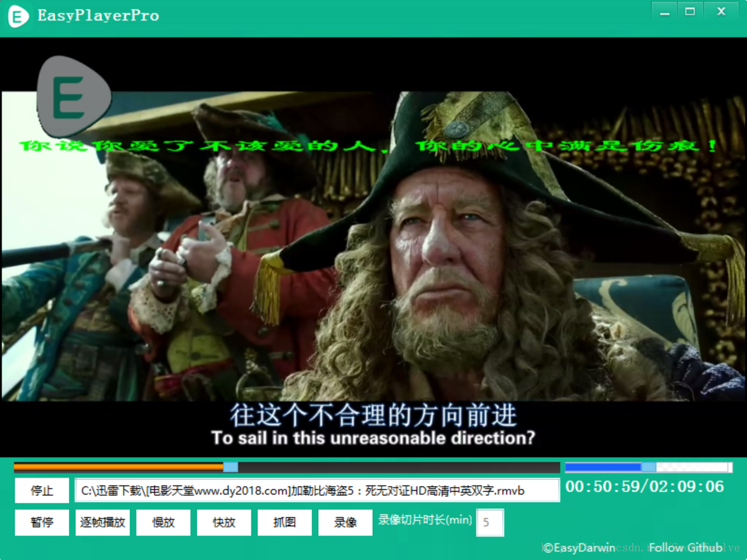The height and width of the screenshot is (560, 747).
Task: Click the orange playback progress bar
Action: [287, 467]
